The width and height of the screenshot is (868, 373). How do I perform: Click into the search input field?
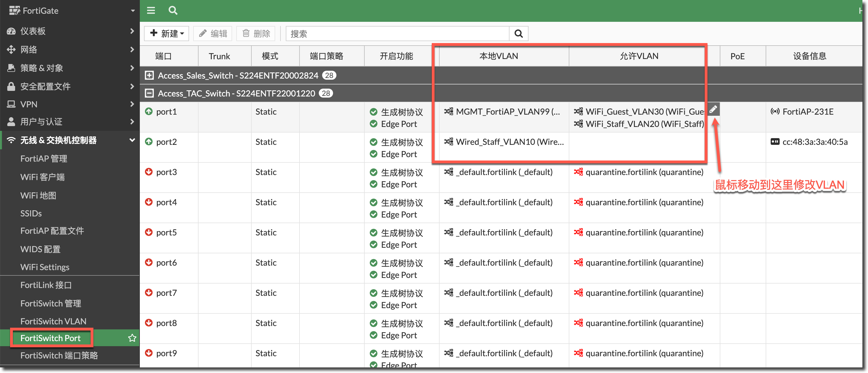pyautogui.click(x=398, y=34)
